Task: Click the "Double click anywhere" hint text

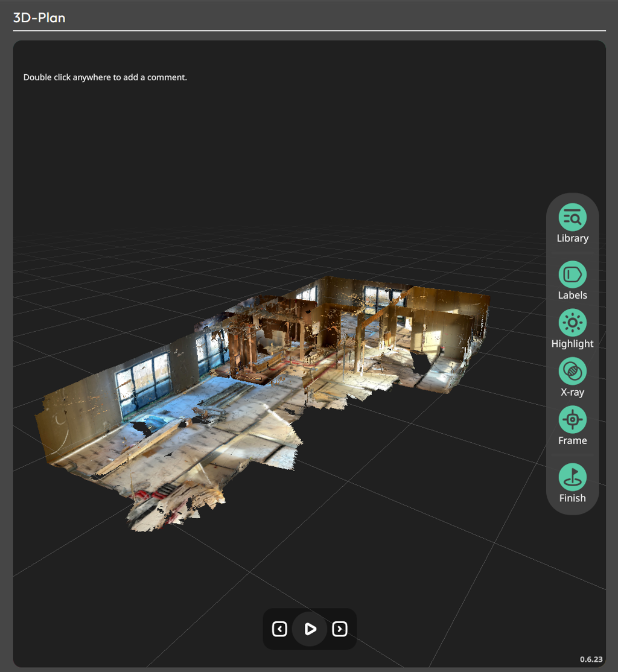Action: (x=105, y=77)
